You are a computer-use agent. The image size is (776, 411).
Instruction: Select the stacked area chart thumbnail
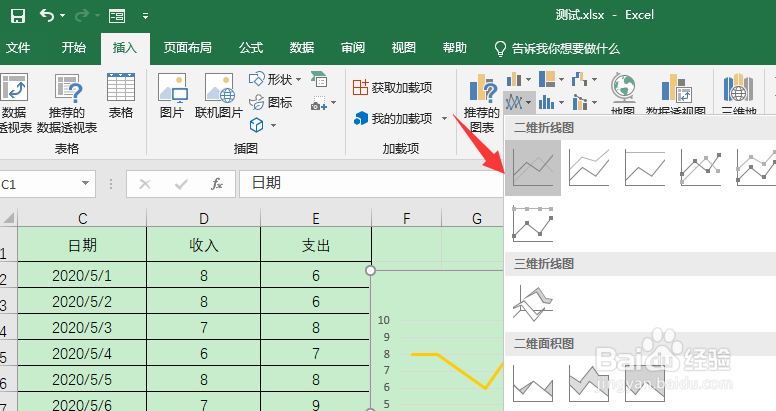point(589,383)
